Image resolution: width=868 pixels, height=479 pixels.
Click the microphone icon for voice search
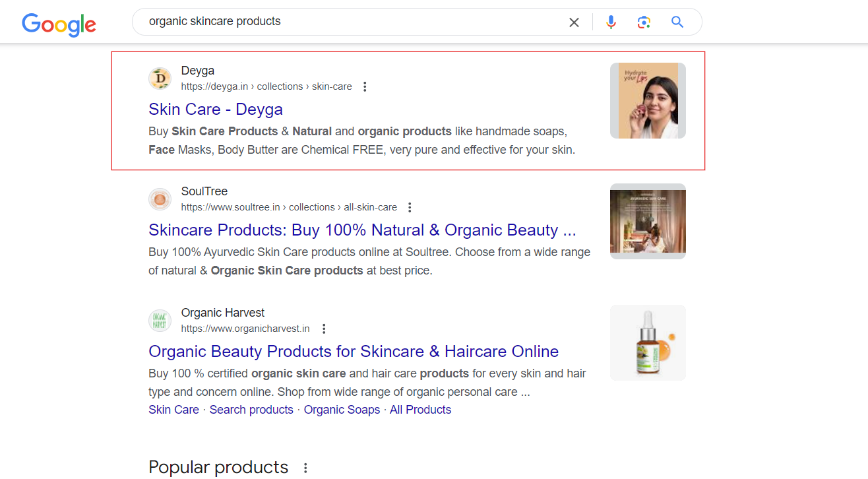pyautogui.click(x=611, y=22)
